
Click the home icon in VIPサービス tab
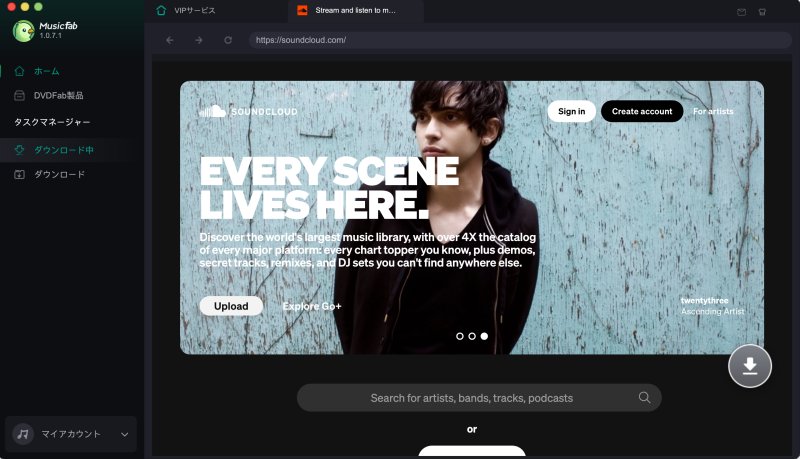coord(161,11)
